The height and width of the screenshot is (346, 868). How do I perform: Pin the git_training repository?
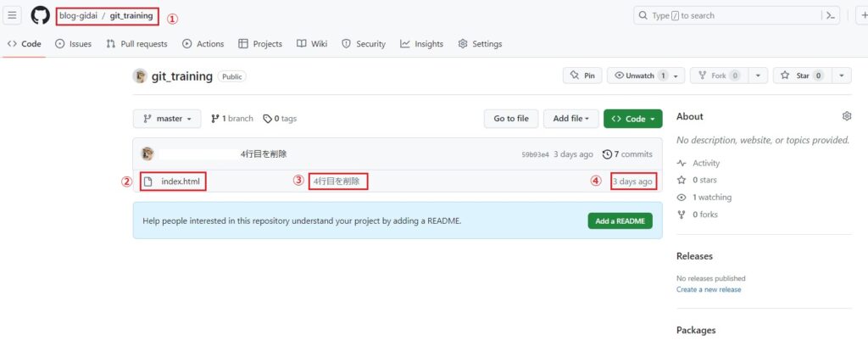point(582,75)
